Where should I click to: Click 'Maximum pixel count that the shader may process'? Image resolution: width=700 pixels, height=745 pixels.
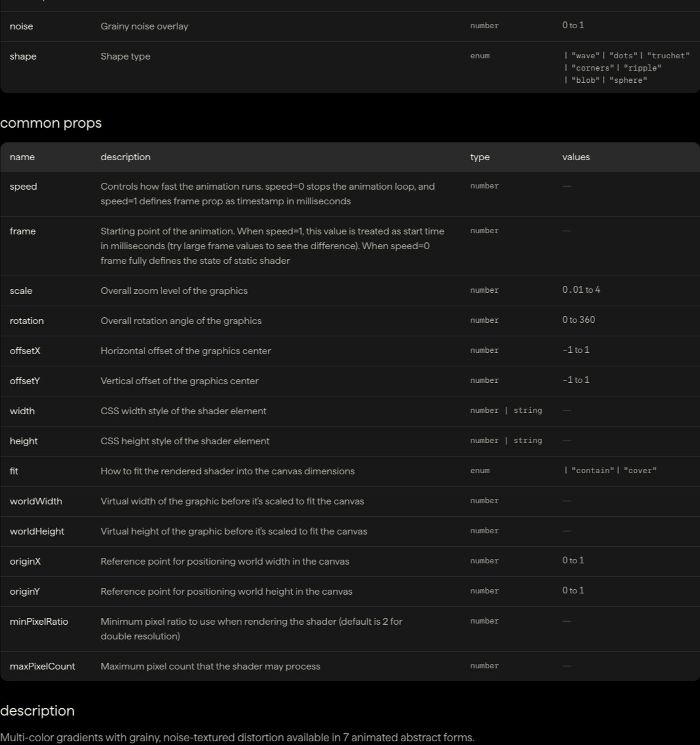click(x=211, y=666)
